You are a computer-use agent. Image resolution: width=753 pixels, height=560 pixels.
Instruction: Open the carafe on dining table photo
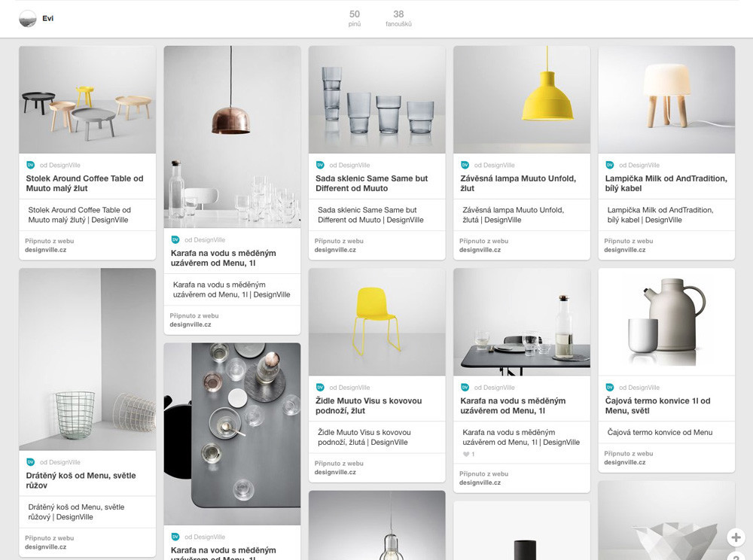(522, 322)
